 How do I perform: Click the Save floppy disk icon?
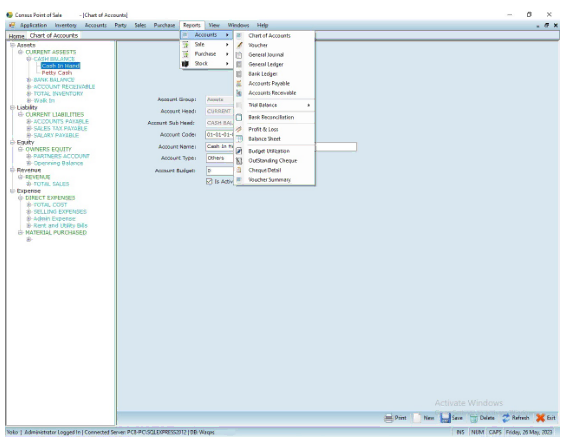tap(445, 418)
